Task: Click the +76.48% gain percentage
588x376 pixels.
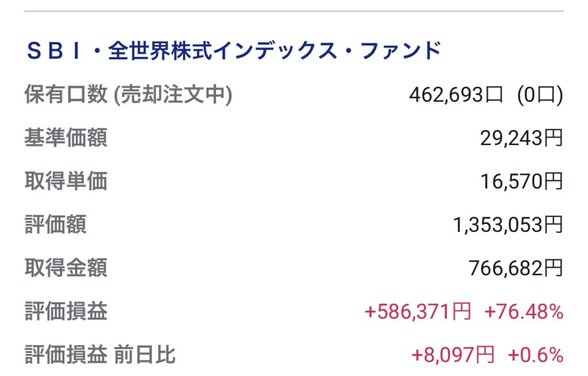Action: tap(524, 312)
